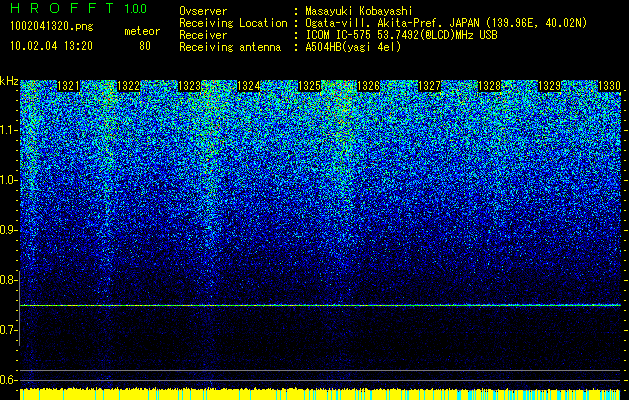Click the 'meteor' label
The width and height of the screenshot is (629, 400).
pos(142,31)
